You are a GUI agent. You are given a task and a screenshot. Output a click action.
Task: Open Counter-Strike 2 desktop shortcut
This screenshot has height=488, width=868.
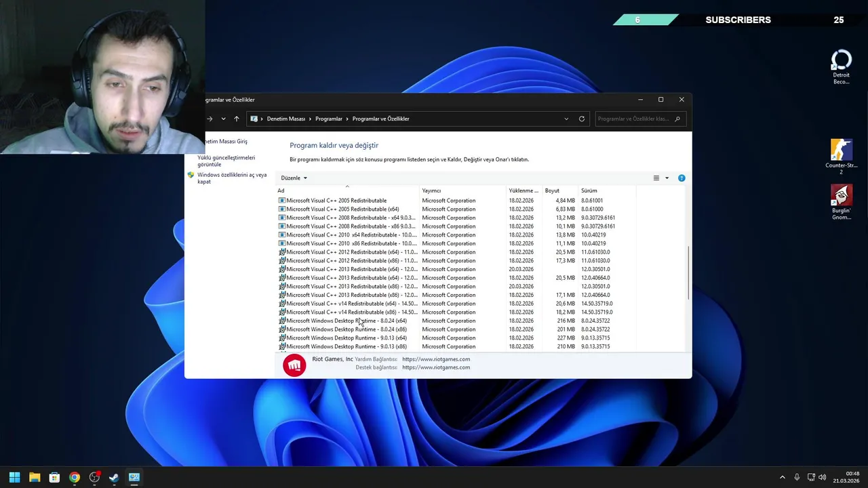pyautogui.click(x=842, y=157)
